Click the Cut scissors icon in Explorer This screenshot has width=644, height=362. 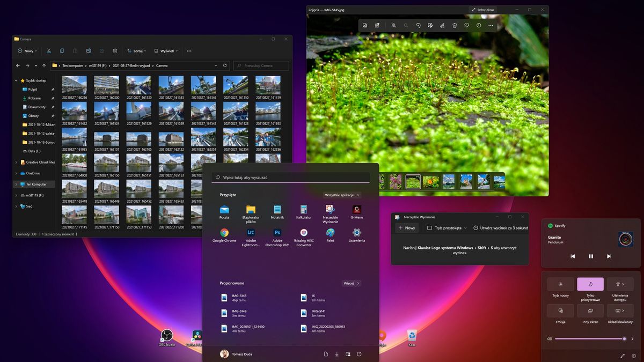click(x=49, y=51)
